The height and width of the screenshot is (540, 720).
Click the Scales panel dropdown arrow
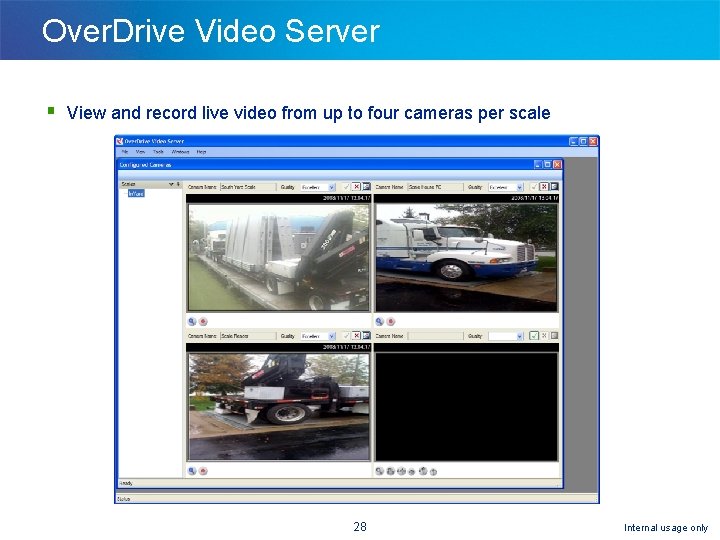171,184
